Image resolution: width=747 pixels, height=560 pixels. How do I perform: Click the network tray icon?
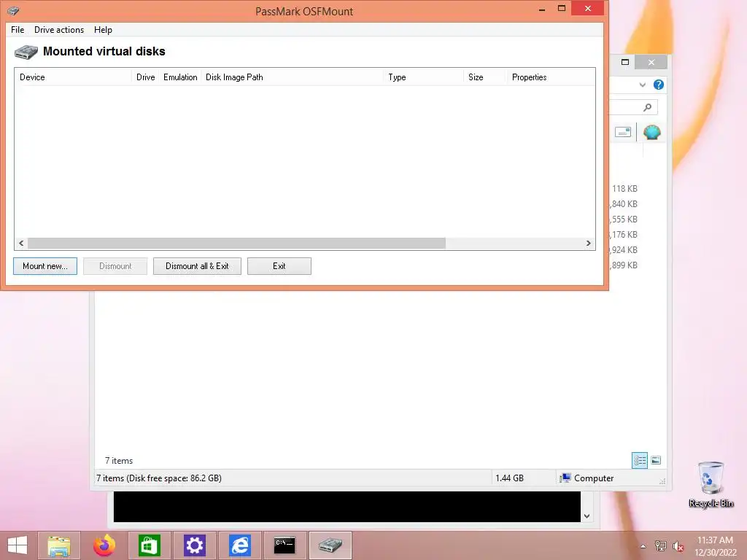click(x=660, y=546)
